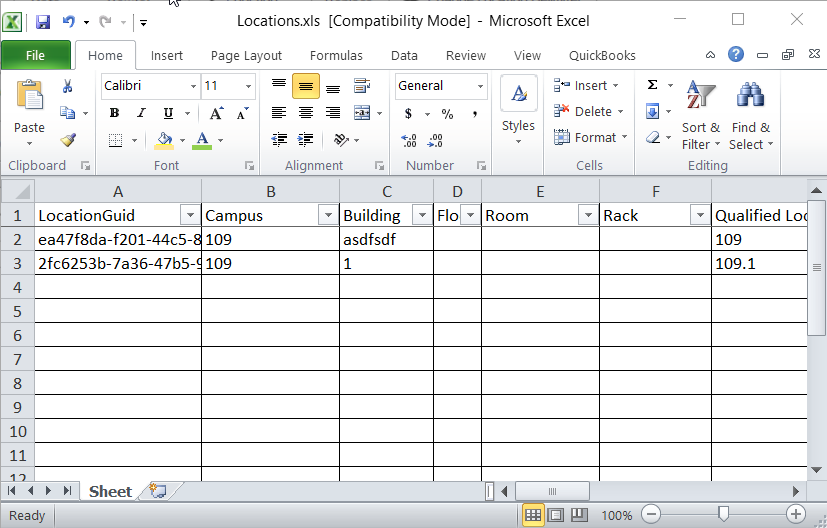Toggle Align Text Right
This screenshot has height=528, width=827.
pyautogui.click(x=333, y=113)
